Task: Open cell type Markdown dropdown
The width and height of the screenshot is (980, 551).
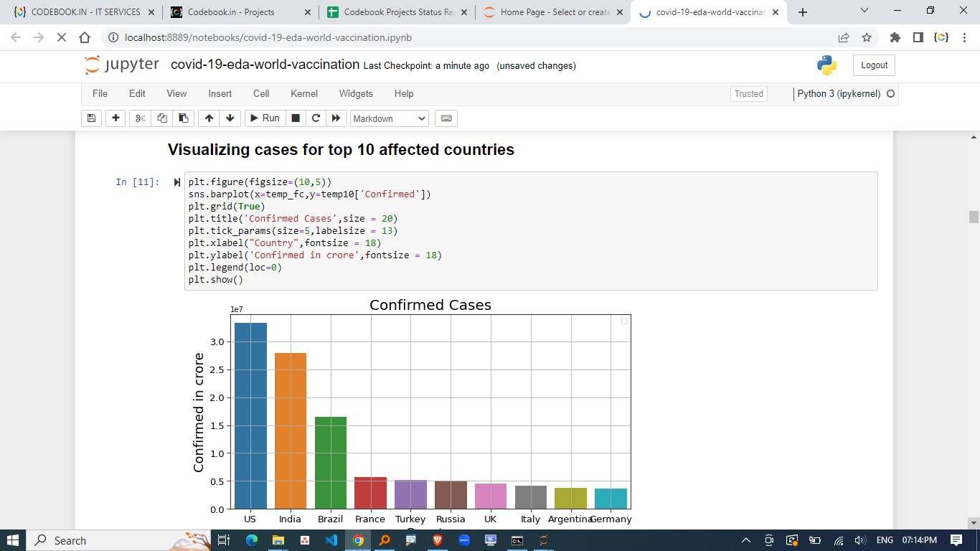Action: tap(390, 118)
